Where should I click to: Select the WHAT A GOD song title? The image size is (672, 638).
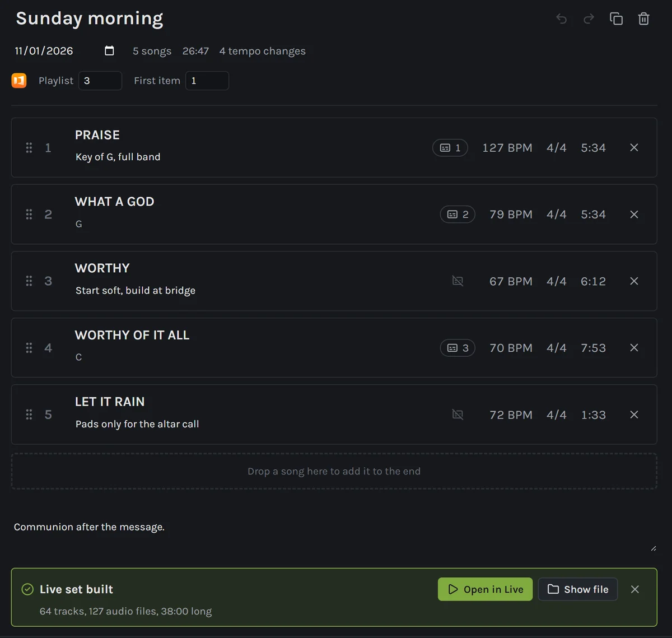[115, 202]
